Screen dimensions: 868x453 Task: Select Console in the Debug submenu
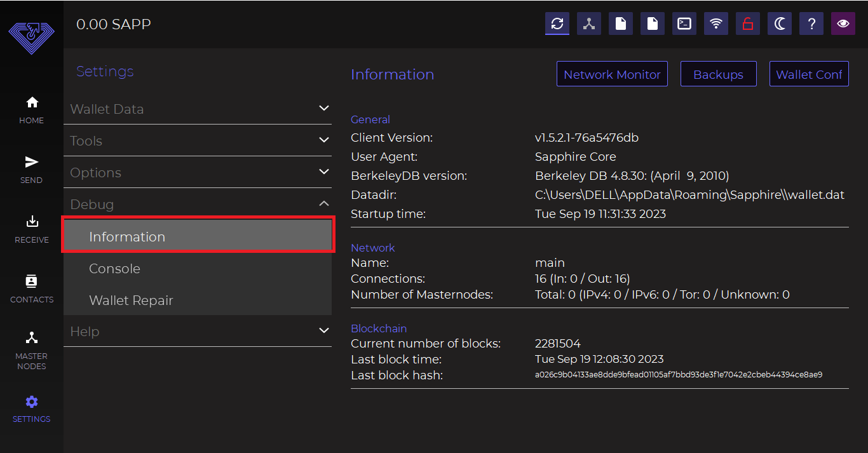[114, 269]
